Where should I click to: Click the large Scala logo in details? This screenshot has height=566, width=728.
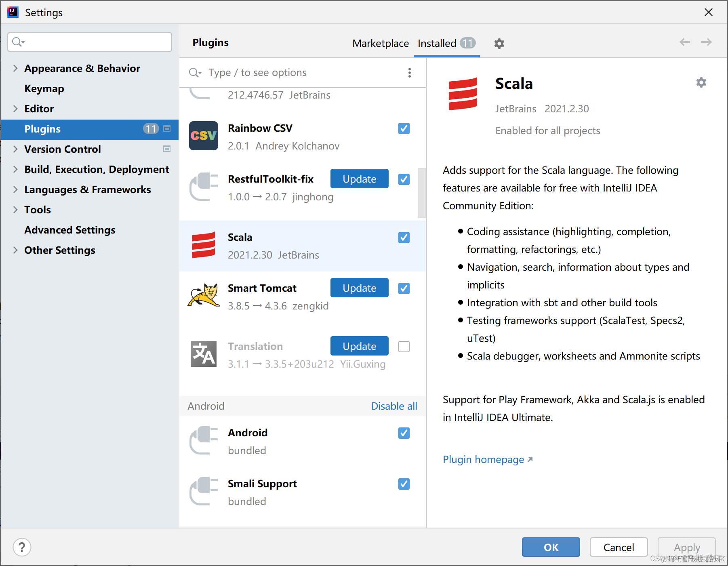point(463,94)
